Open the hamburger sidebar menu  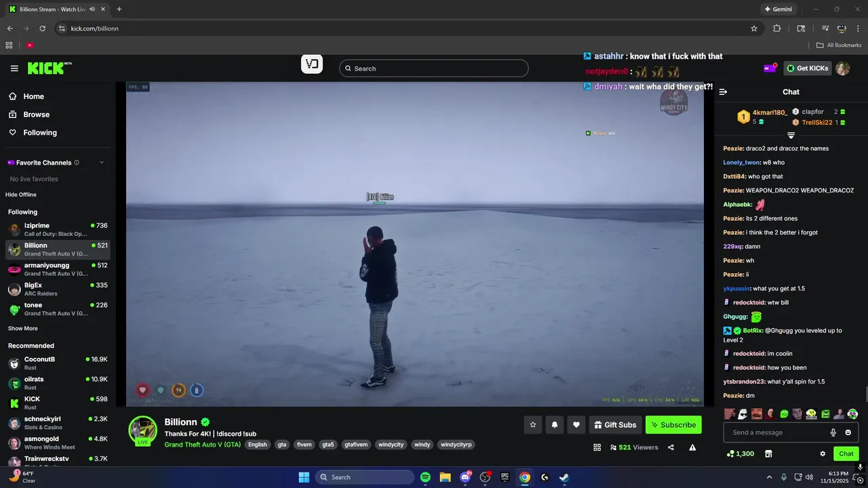[x=14, y=68]
